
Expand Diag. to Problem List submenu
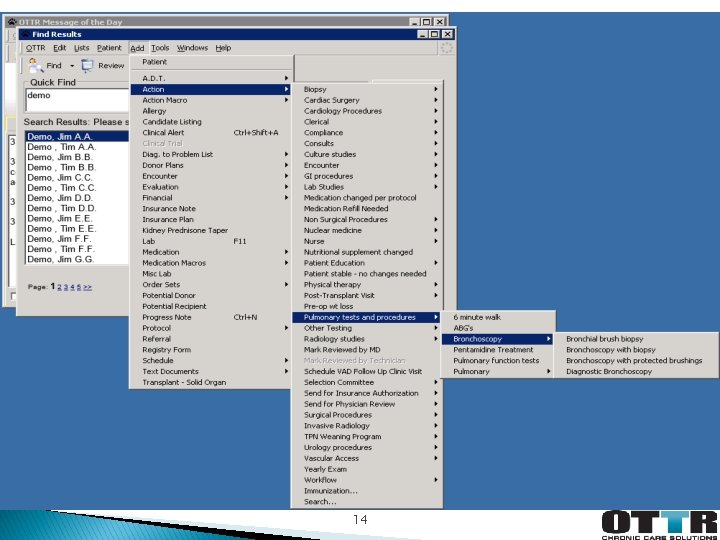click(211, 154)
